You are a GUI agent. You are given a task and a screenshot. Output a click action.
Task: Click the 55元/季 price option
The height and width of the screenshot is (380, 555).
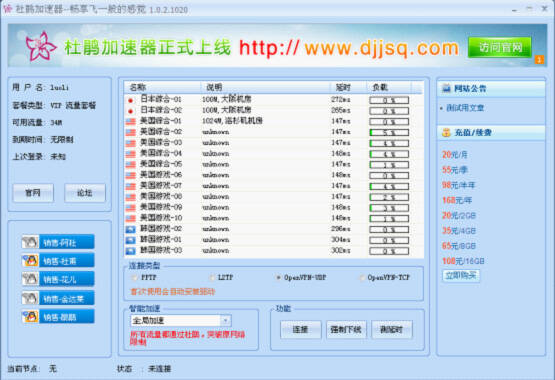point(455,170)
